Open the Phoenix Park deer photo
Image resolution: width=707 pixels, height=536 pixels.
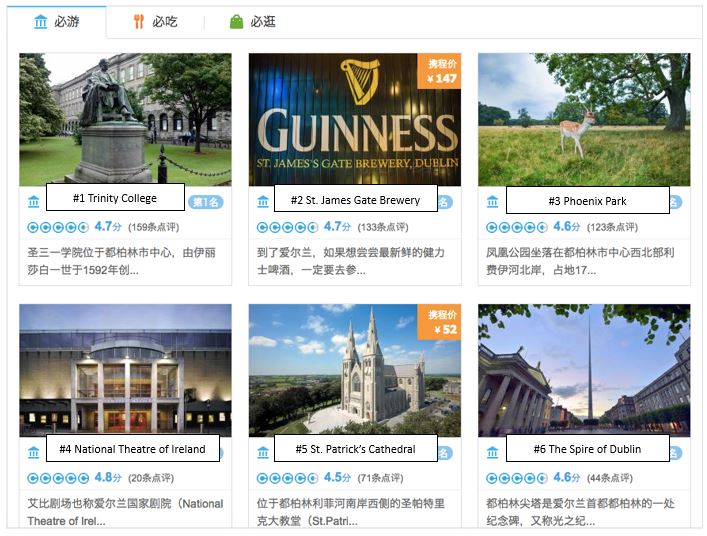pyautogui.click(x=584, y=119)
